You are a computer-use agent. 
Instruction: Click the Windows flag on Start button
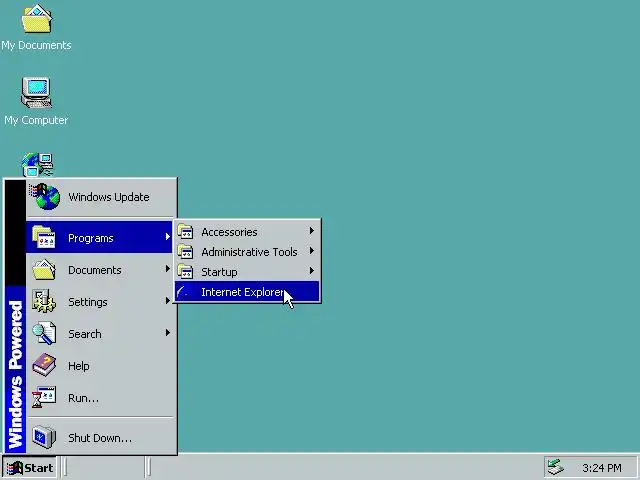click(x=14, y=468)
